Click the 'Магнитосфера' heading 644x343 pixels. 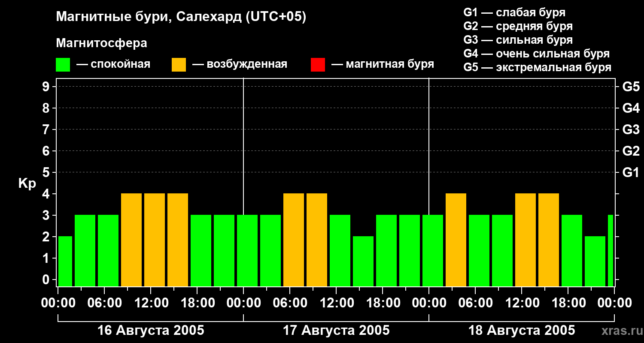point(102,43)
